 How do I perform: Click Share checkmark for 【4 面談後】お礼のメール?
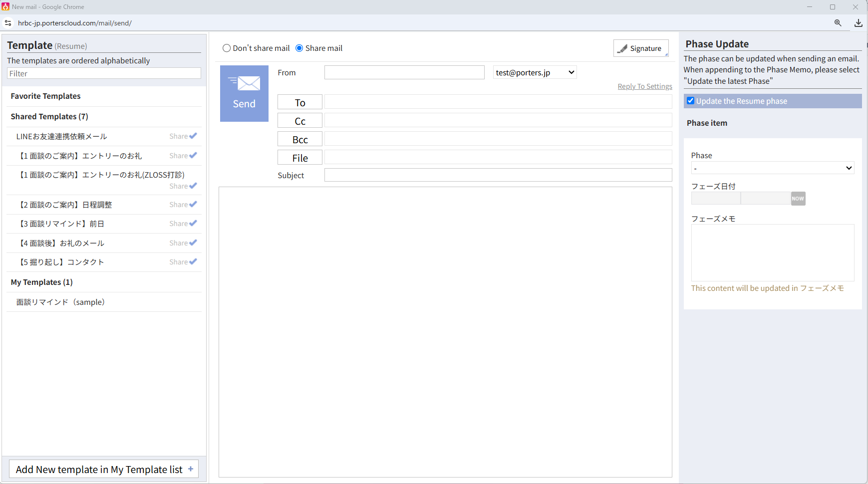[x=193, y=242]
